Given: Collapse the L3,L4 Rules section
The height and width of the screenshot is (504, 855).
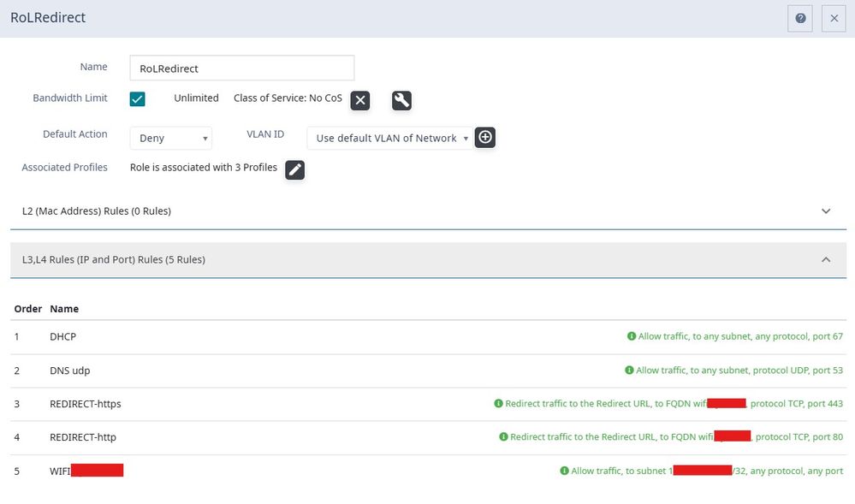Looking at the screenshot, I should [826, 260].
